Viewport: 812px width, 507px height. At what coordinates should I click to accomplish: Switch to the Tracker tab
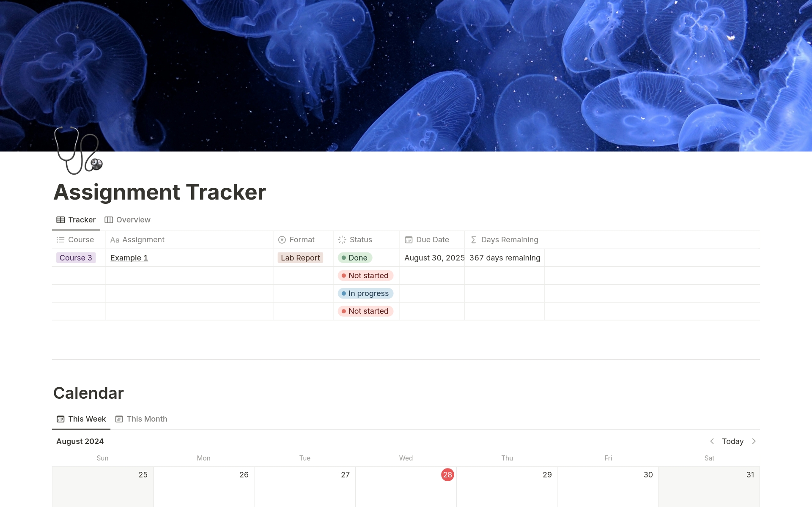coord(75,219)
